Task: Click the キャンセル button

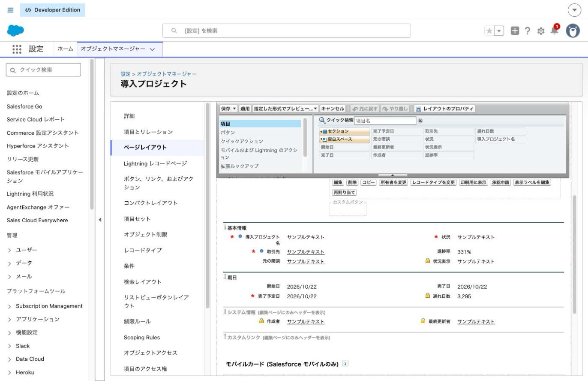Action: click(333, 109)
